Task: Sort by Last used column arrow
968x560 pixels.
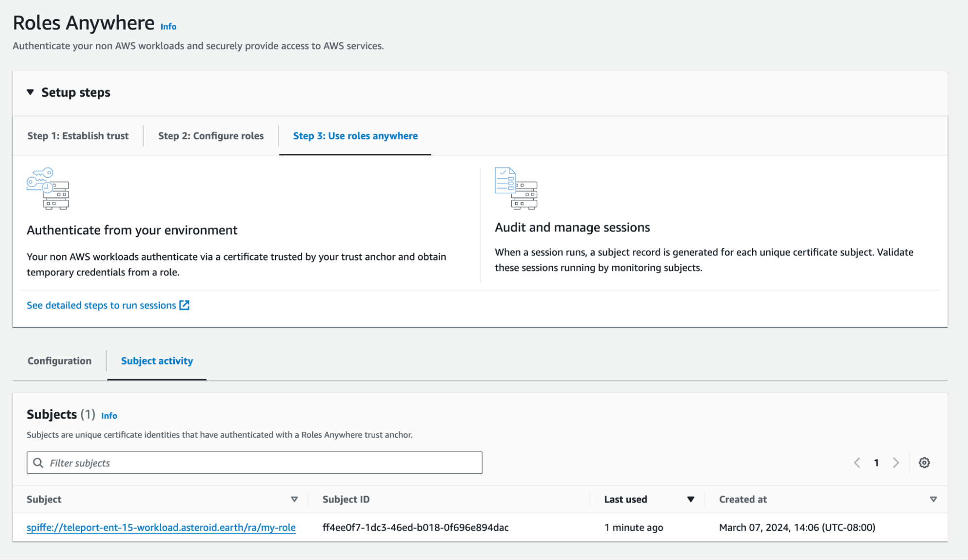Action: click(x=691, y=499)
